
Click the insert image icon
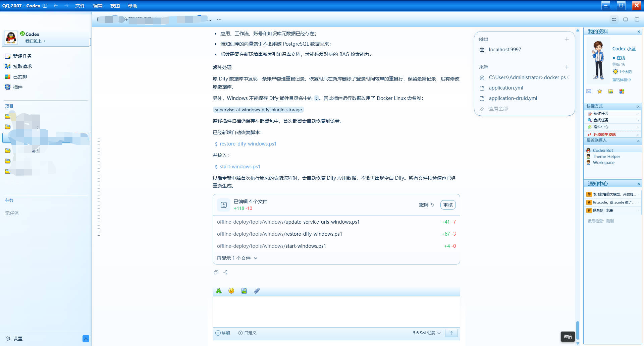point(244,291)
